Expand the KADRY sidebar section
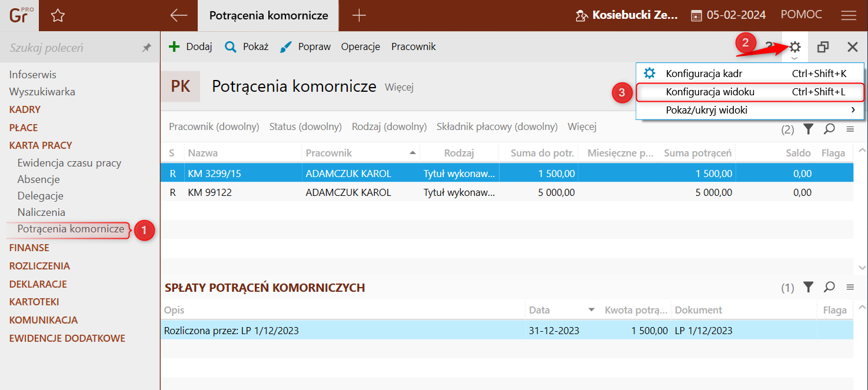 (x=25, y=109)
